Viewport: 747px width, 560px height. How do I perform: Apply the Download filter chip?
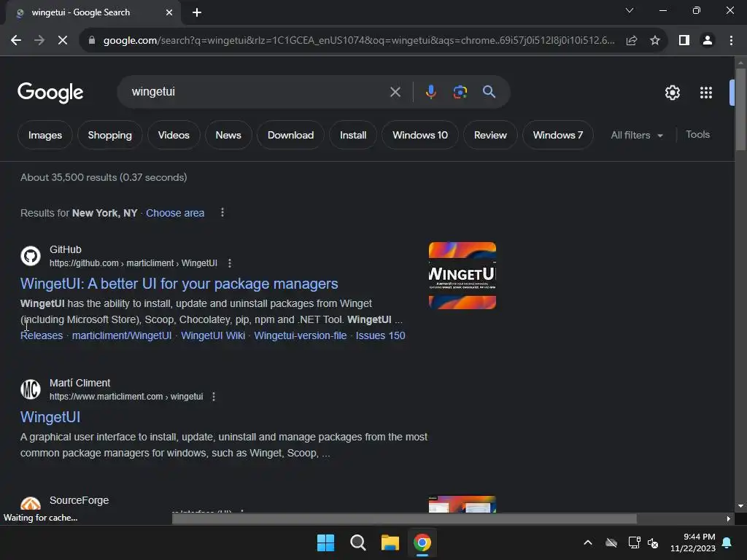coord(290,135)
